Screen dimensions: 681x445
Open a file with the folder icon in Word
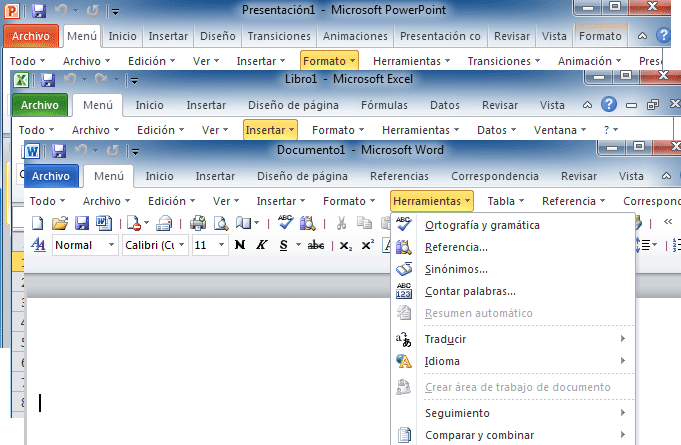[60, 223]
